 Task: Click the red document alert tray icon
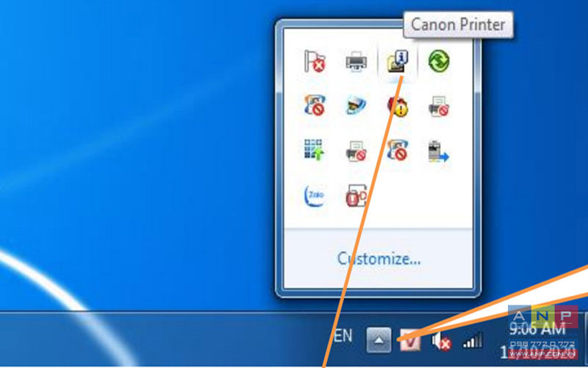click(356, 195)
